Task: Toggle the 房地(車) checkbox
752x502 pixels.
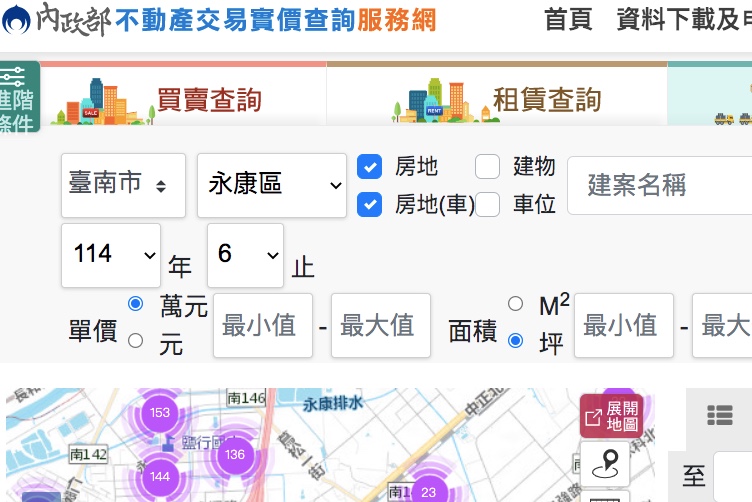Action: (x=370, y=205)
